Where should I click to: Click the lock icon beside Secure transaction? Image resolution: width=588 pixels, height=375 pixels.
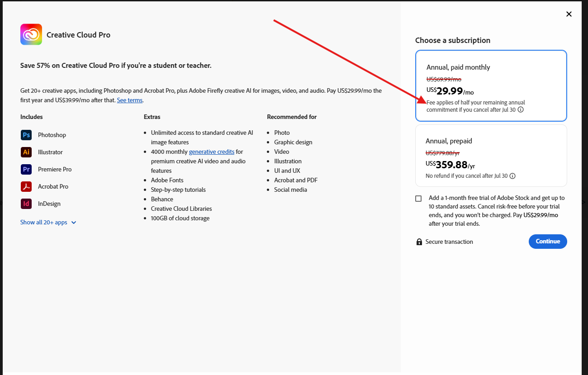point(419,241)
